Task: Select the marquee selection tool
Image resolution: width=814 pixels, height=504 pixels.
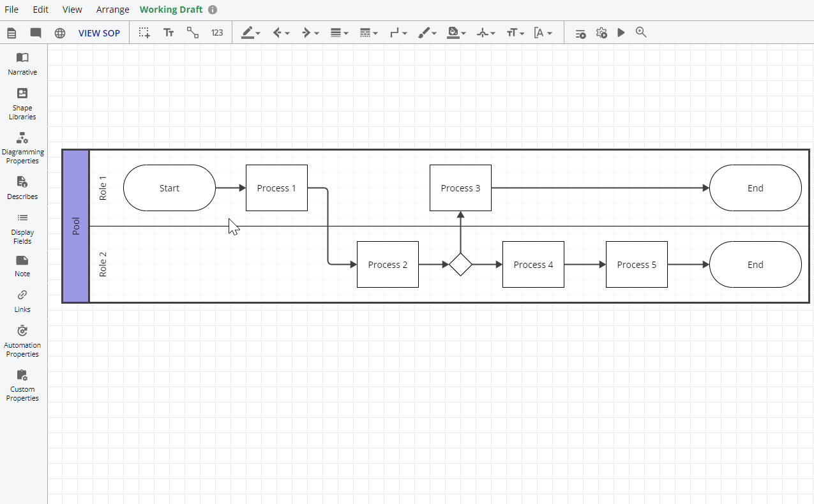Action: click(145, 33)
